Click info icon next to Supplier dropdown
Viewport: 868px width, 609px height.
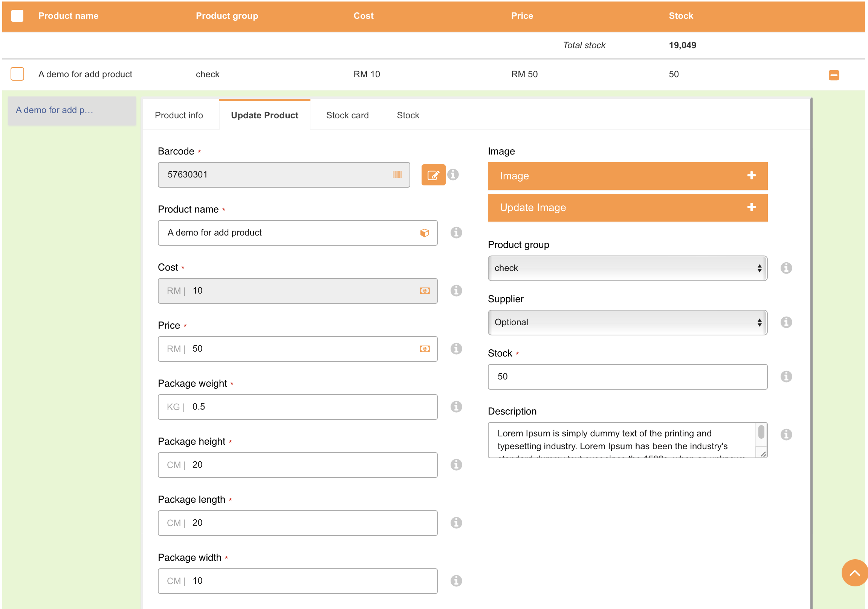[x=786, y=322]
